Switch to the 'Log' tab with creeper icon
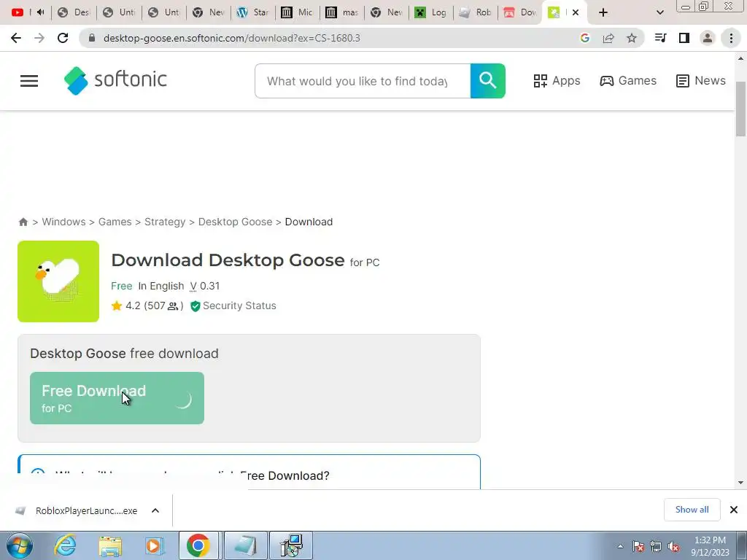 [x=431, y=12]
